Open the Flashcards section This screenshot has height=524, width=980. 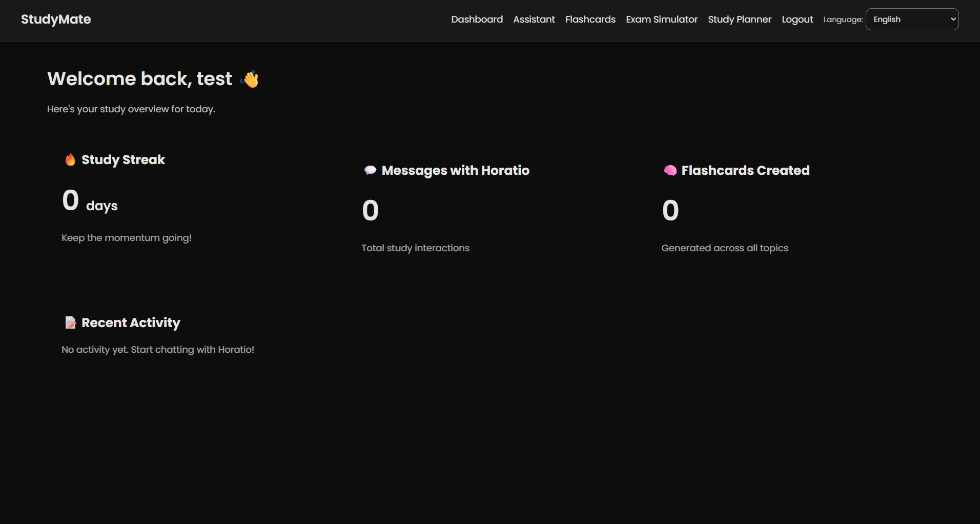(590, 19)
